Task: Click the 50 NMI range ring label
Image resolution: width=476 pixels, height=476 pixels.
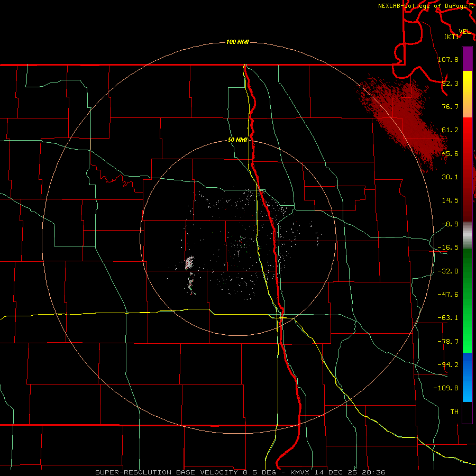Action: point(237,140)
